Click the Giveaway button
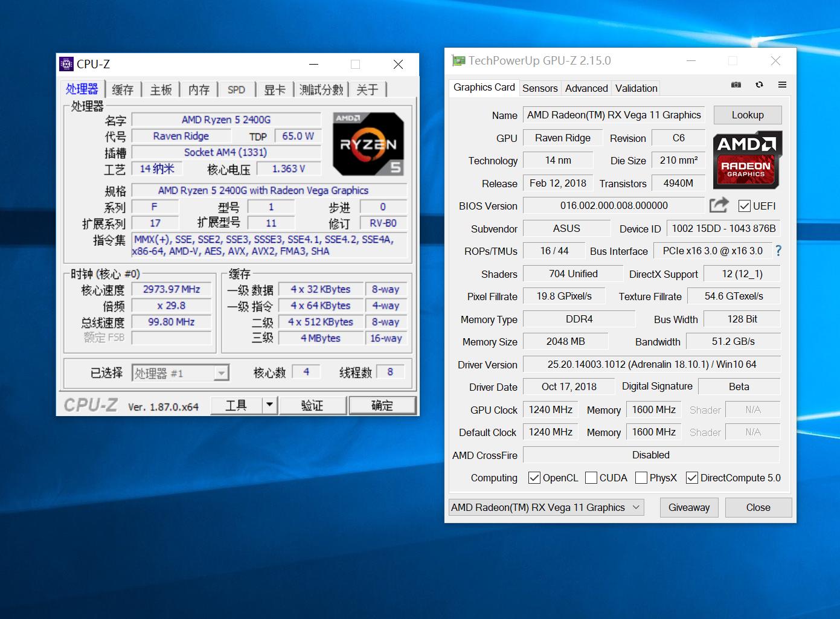 pyautogui.click(x=689, y=507)
